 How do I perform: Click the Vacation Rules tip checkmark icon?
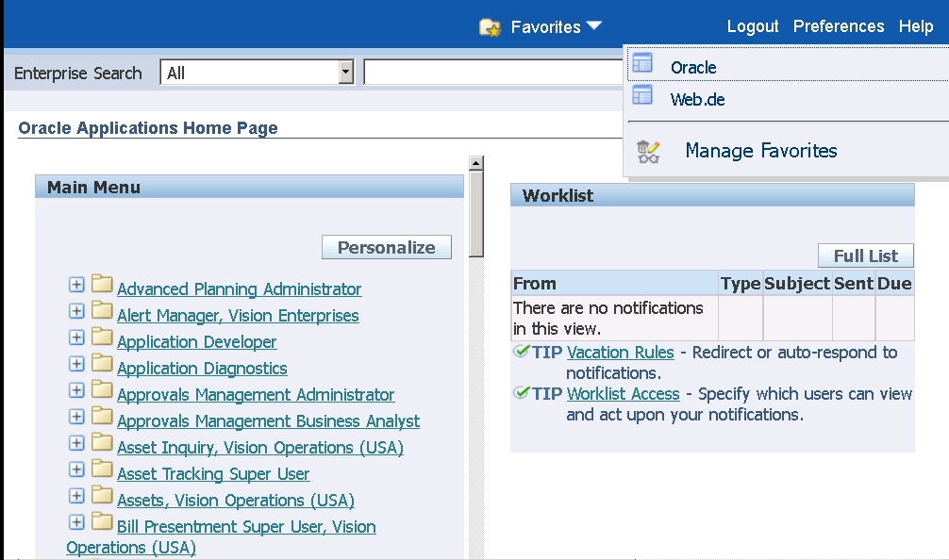tap(521, 351)
